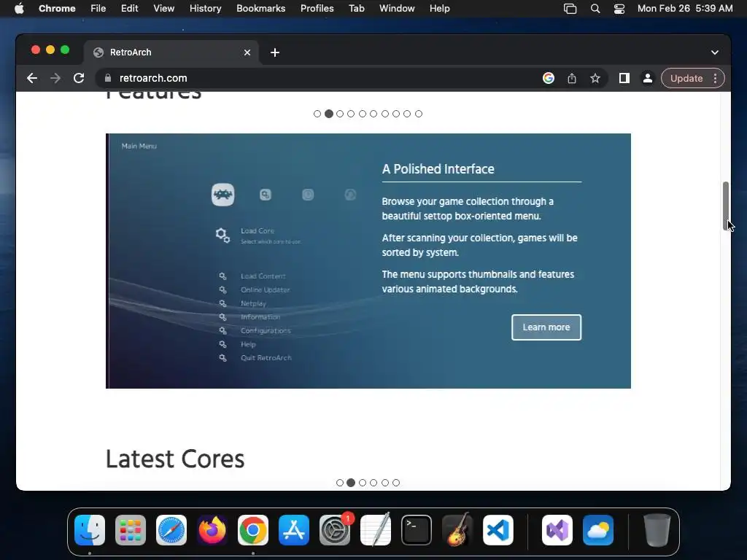This screenshot has height=560, width=747.
Task: Share this page via the share icon
Action: [572, 78]
